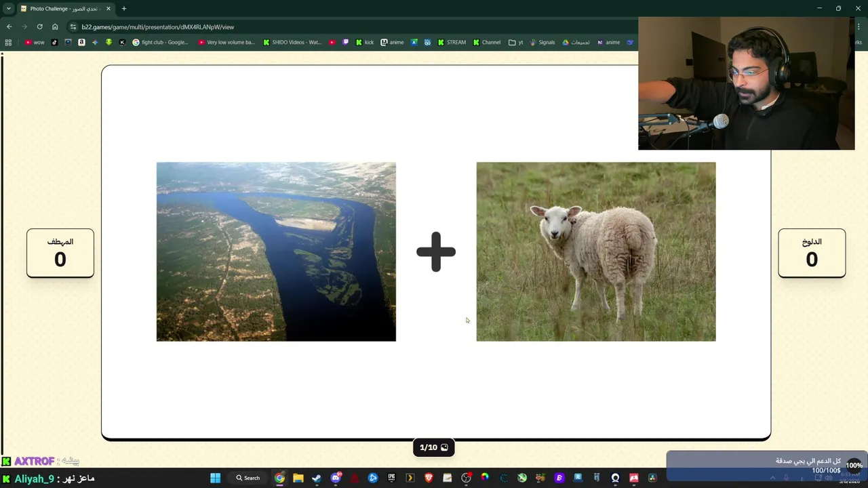Click the image icon beside 1/10
The image size is (868, 488).
pyautogui.click(x=444, y=447)
